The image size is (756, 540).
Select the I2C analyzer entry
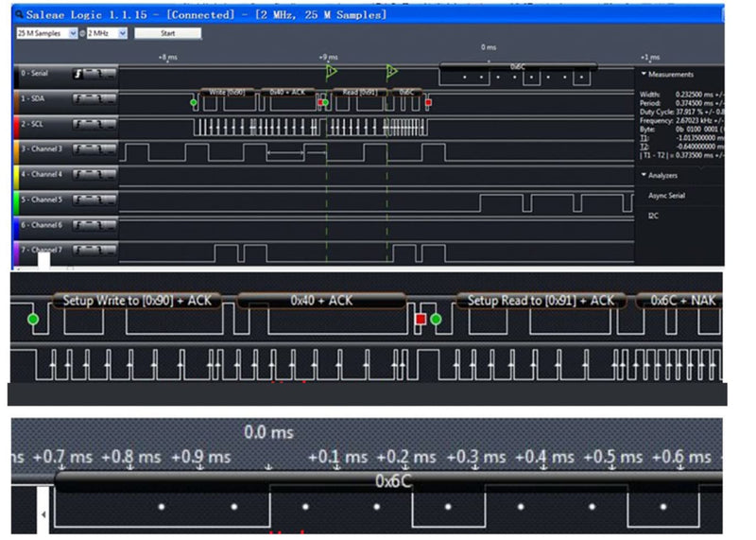(653, 216)
